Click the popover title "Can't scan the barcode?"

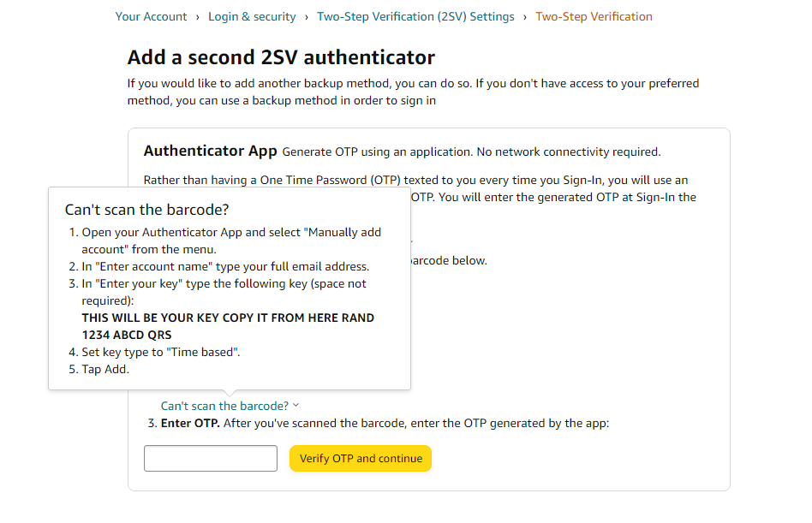[147, 210]
